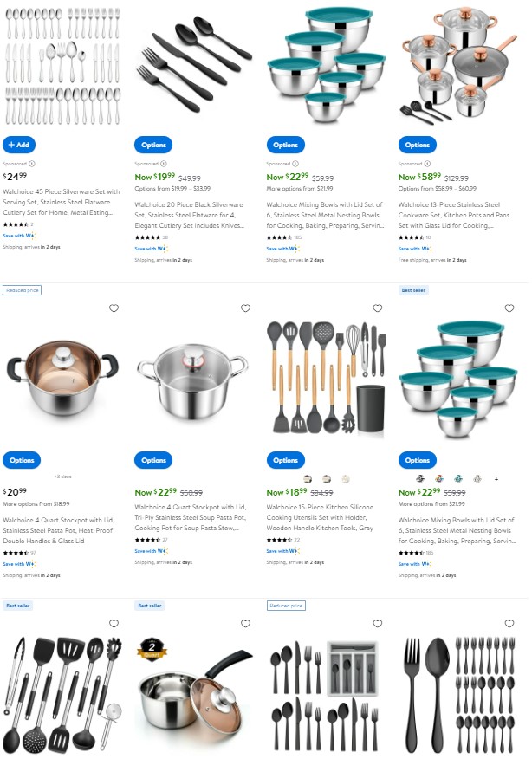The image size is (532, 759).
Task: Add the 45 Piece Silverware Set to cart
Action: pos(19,145)
